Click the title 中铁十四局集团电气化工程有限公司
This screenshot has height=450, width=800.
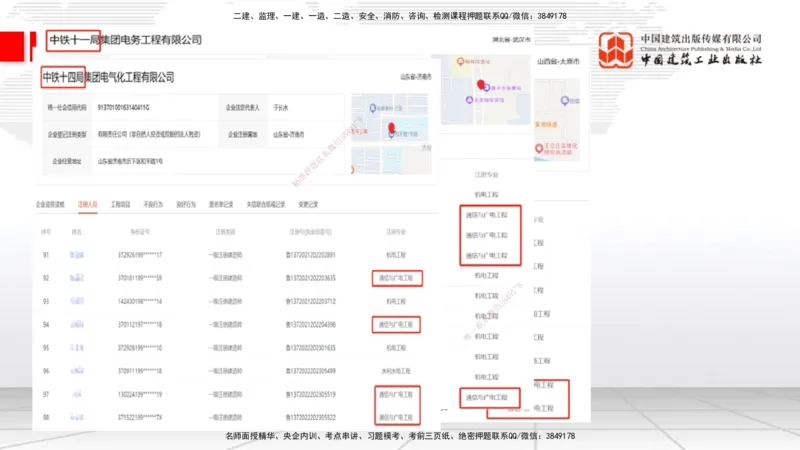pos(108,78)
